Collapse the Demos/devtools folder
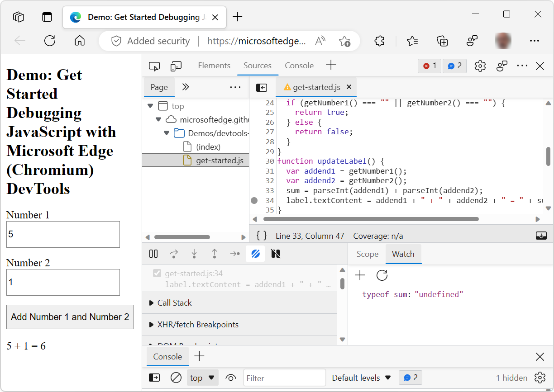 point(166,133)
